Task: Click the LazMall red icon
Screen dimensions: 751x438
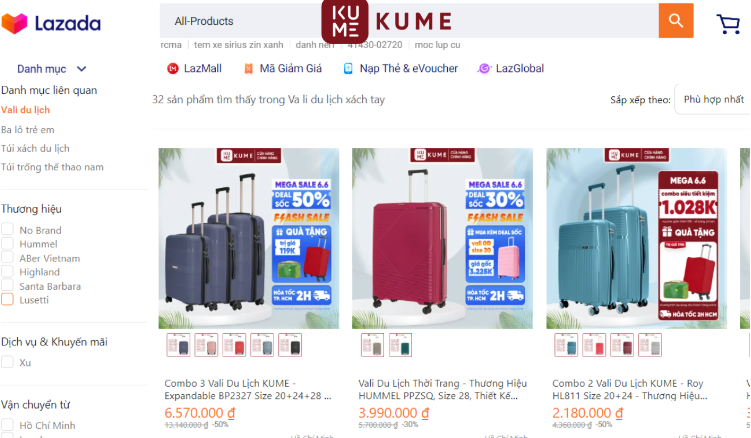Action: pyautogui.click(x=172, y=69)
